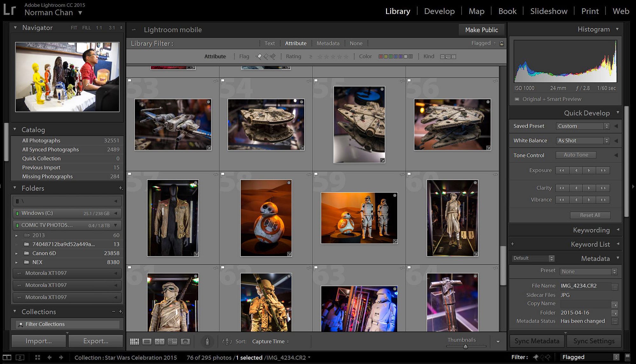
Task: Click the Export... button
Action: pos(96,341)
